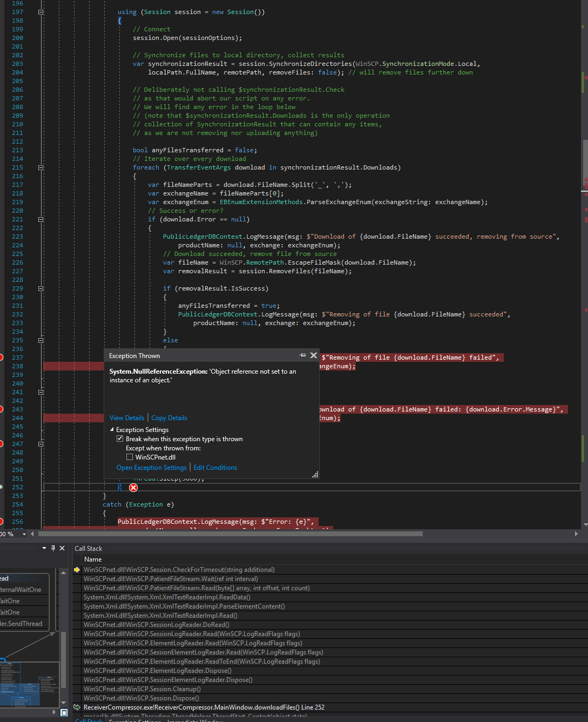Click the minimap toggle icon in diagram corner
Image resolution: width=588 pixels, height=722 pixels.
(64, 713)
